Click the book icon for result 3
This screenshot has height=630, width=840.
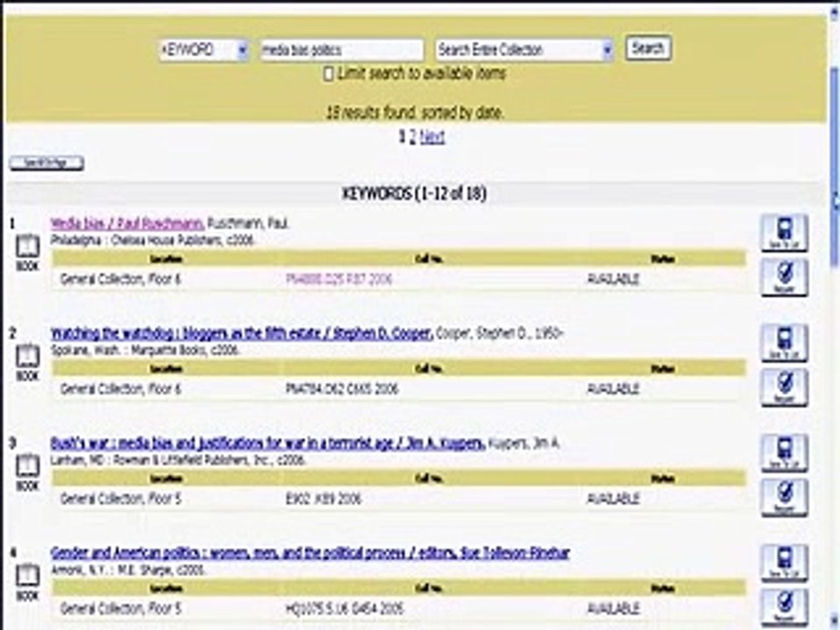click(x=27, y=466)
